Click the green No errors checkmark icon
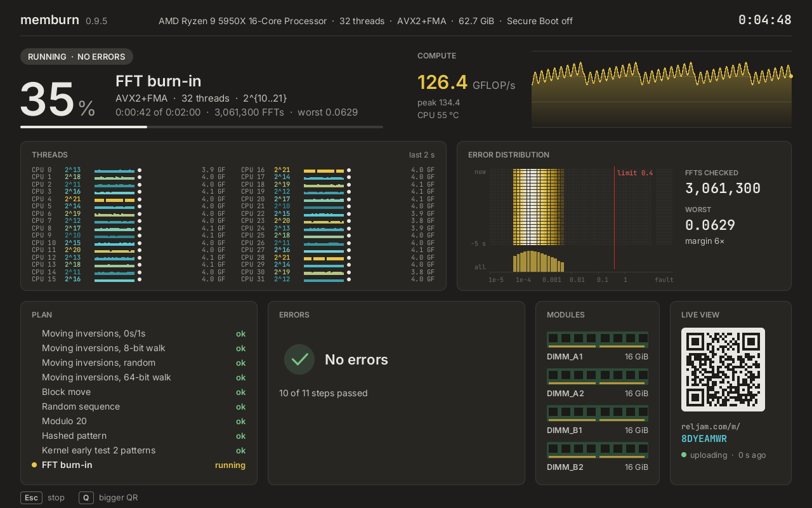This screenshot has height=508, width=812. pyautogui.click(x=299, y=359)
